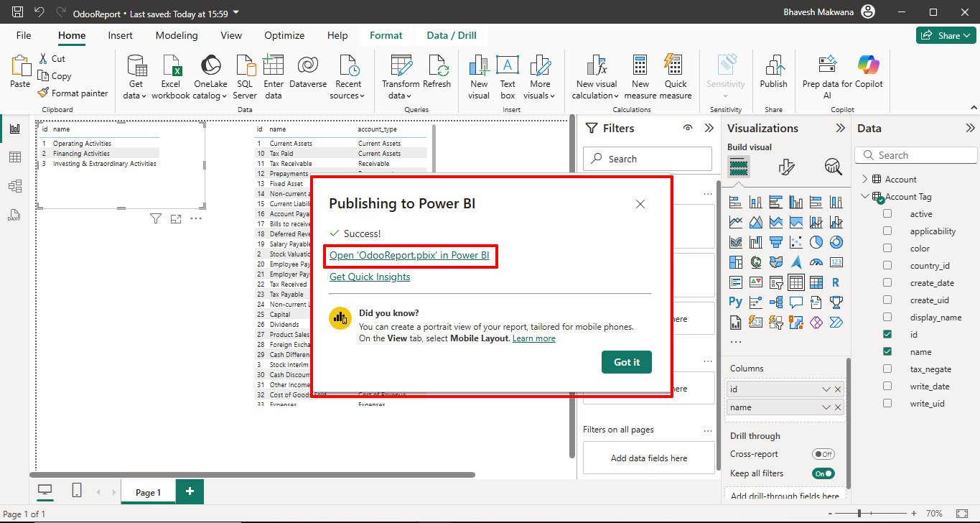Open the 'id' column field dropdown
This screenshot has height=523, width=980.
(826, 389)
